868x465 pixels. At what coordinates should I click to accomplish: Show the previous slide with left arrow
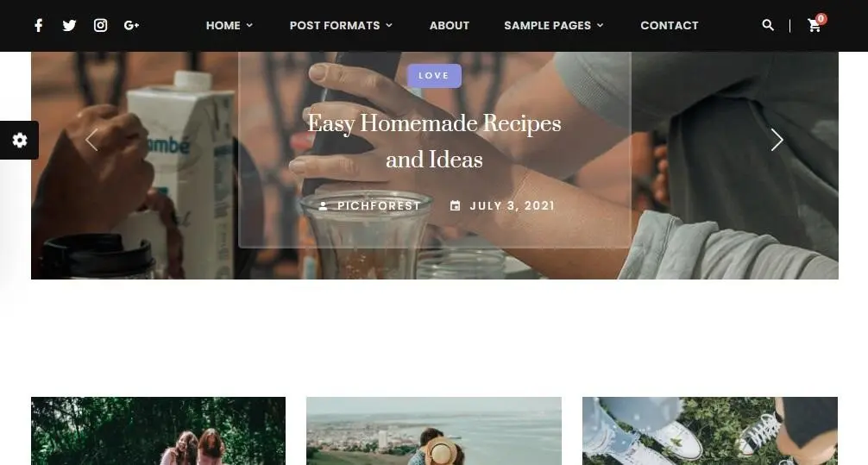pos(92,140)
